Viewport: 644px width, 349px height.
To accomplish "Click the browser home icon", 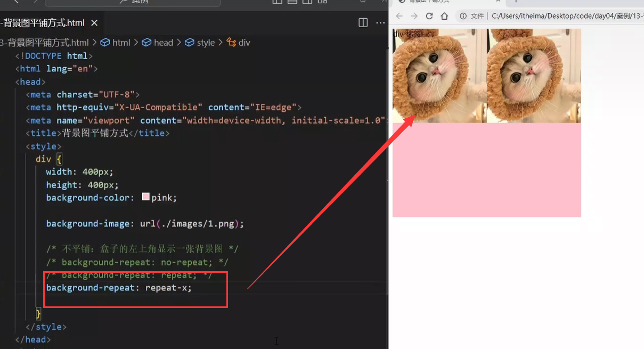I will pyautogui.click(x=444, y=16).
